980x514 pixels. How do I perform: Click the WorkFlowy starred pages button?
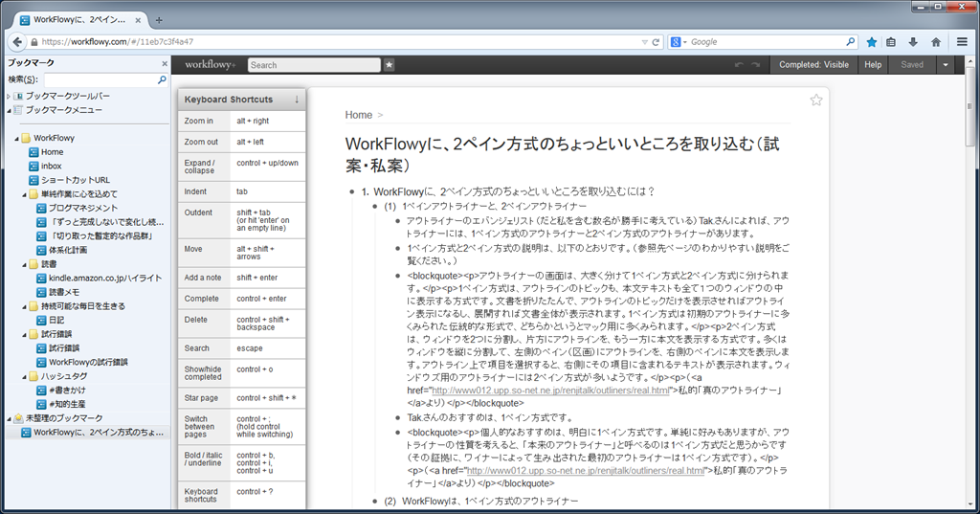coord(389,64)
